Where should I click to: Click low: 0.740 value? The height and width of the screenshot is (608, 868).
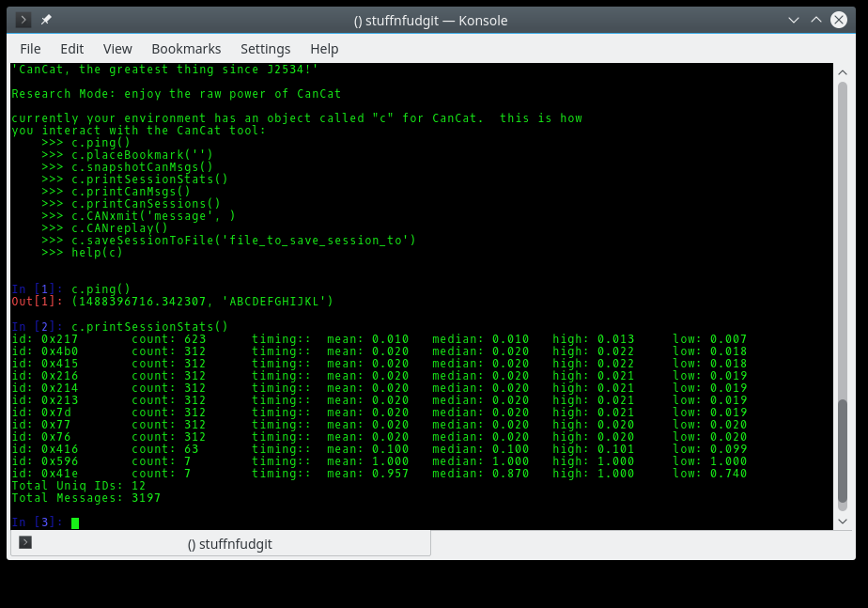729,474
